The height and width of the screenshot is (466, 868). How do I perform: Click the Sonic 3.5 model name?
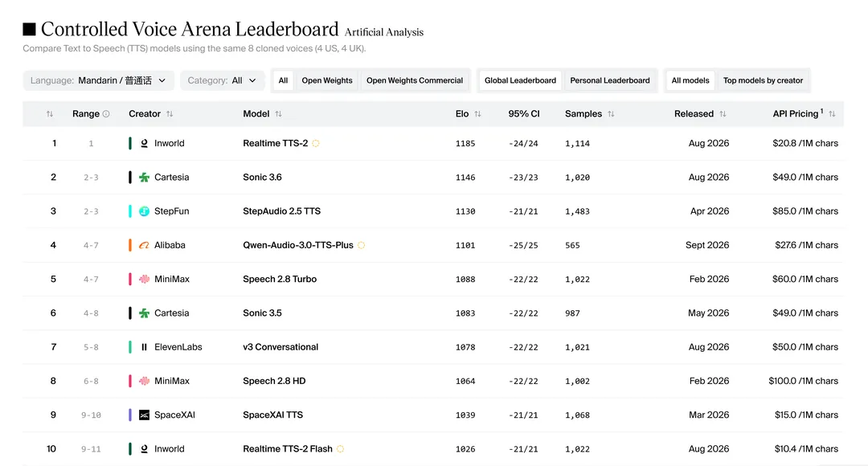click(262, 313)
